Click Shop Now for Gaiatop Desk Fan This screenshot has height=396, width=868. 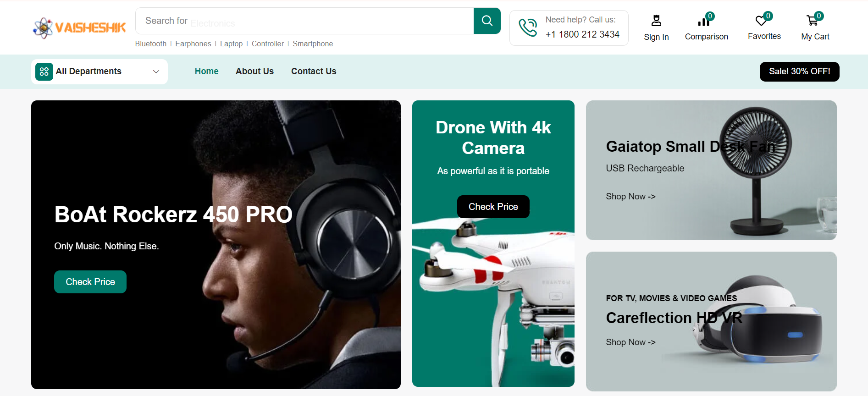point(630,196)
